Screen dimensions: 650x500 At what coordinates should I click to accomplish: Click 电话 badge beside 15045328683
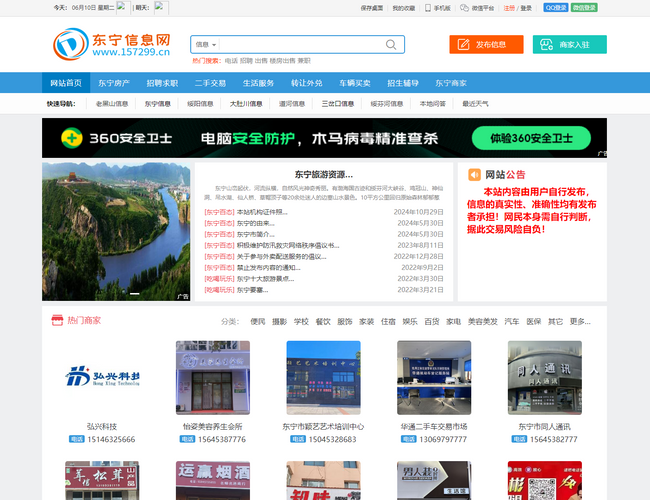pyautogui.click(x=298, y=439)
